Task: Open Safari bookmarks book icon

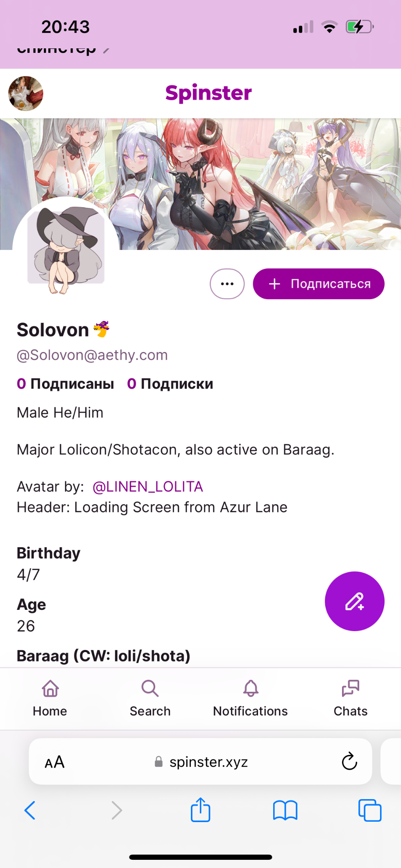Action: pos(285,810)
